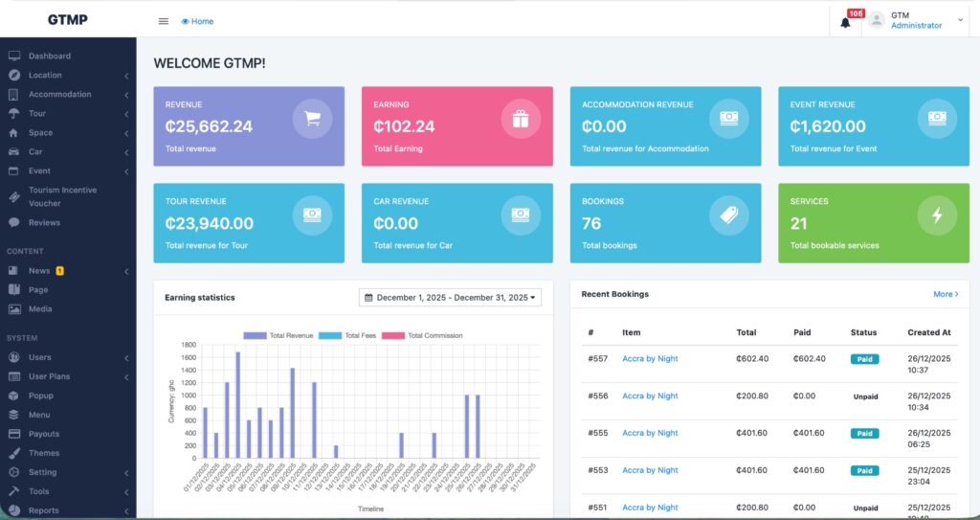Open Reviews in the sidebar

(44, 222)
